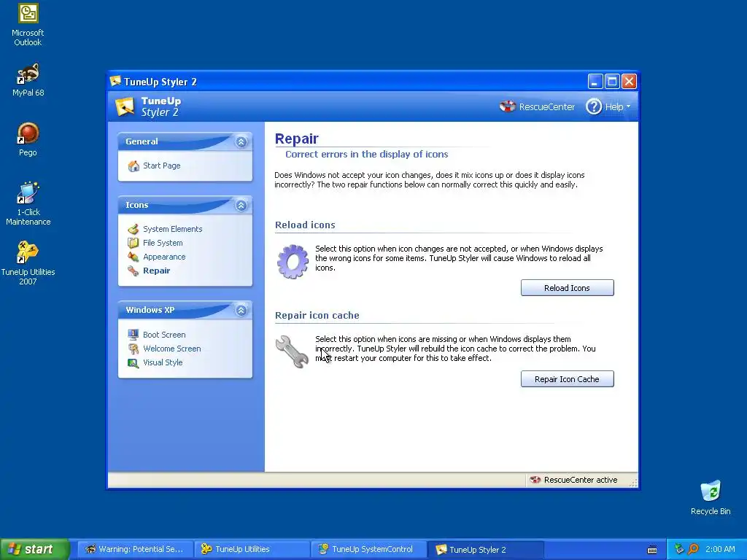
Task: Click the Icons panel header
Action: point(185,205)
